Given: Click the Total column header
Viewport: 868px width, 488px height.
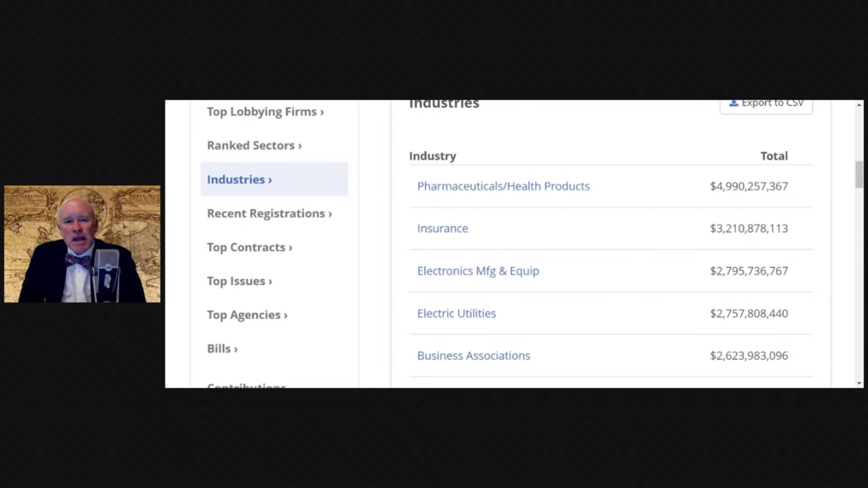Looking at the screenshot, I should (774, 156).
